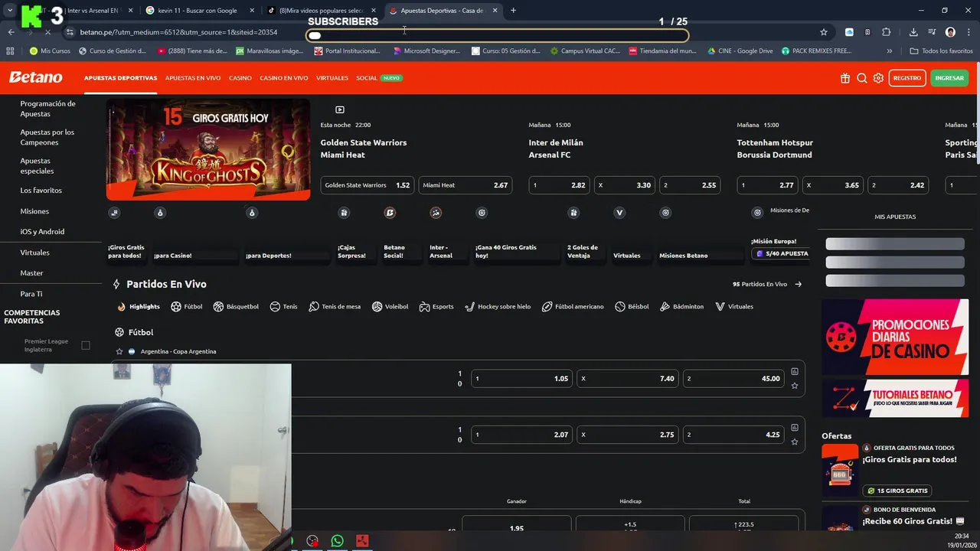Open Los favoritos in sidebar

tap(41, 190)
